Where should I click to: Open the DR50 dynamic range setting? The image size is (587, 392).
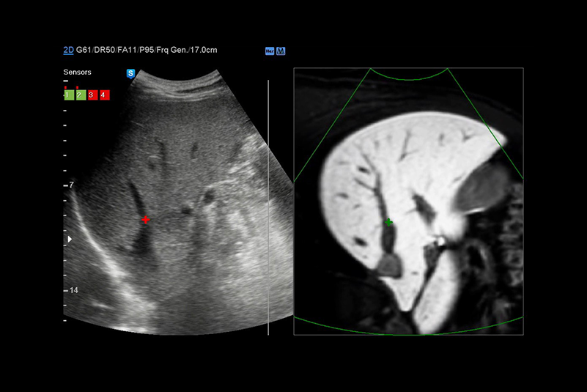[x=111, y=50]
